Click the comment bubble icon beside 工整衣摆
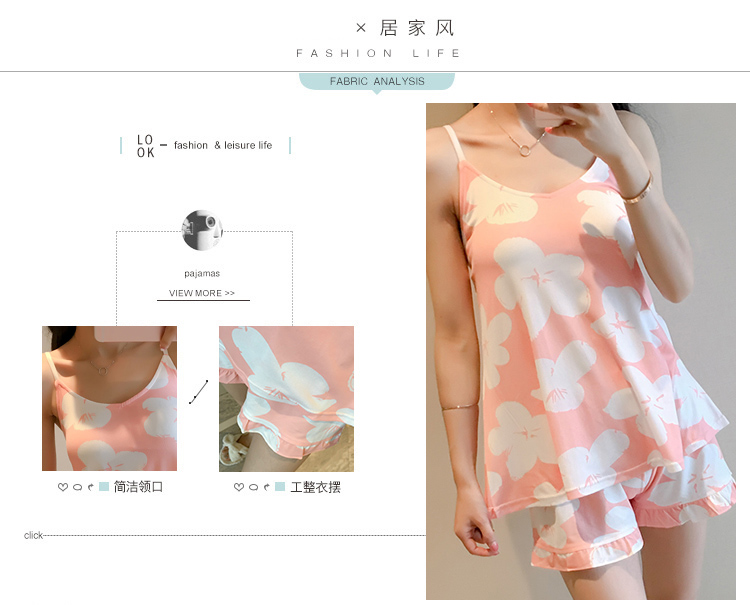The width and height of the screenshot is (750, 605). pos(254,487)
